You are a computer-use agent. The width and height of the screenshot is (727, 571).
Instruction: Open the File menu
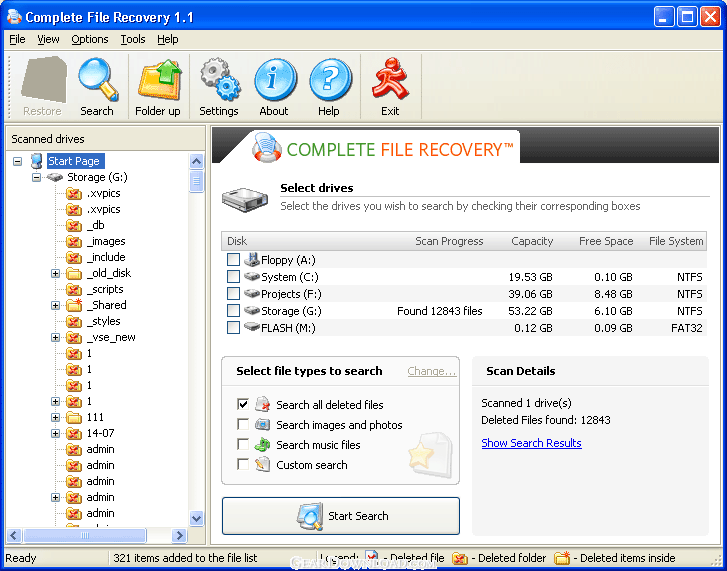[x=17, y=39]
